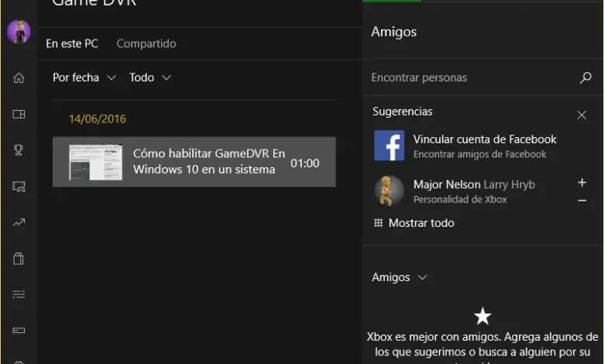Click the Amigos panel title

pos(393,32)
